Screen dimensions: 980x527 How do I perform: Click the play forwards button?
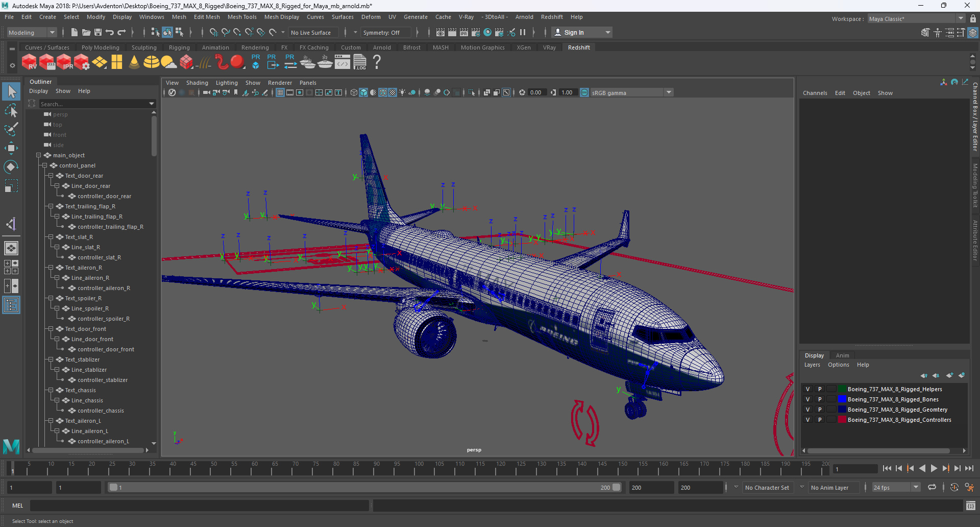point(934,468)
